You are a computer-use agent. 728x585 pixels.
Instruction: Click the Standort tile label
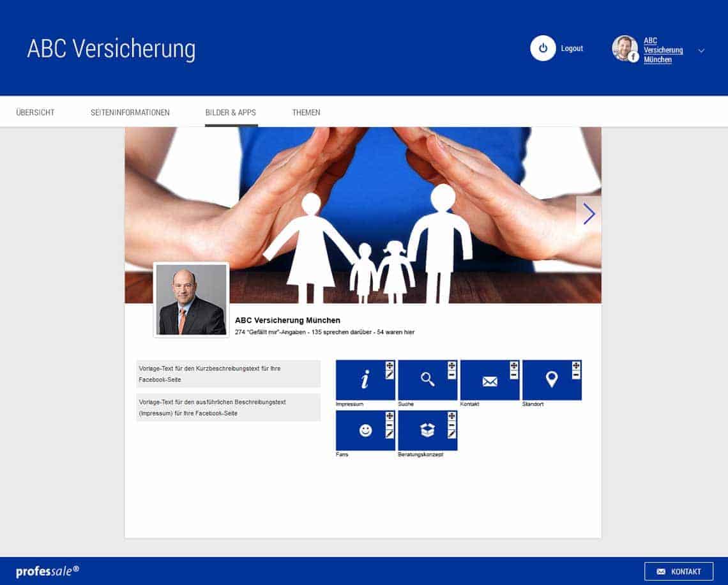click(533, 404)
